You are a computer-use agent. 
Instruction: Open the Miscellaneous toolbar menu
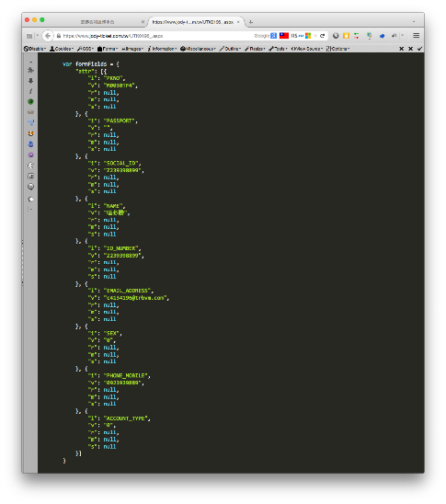click(198, 49)
